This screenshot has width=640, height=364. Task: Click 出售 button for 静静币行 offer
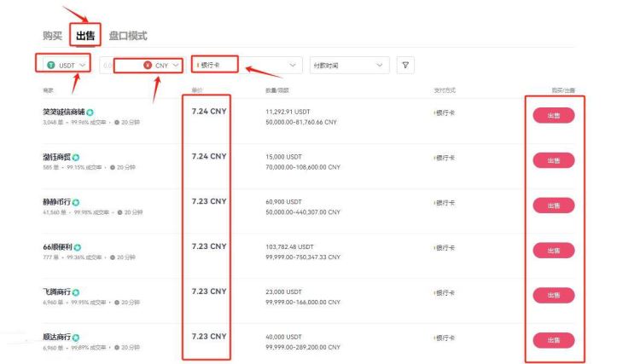(554, 205)
